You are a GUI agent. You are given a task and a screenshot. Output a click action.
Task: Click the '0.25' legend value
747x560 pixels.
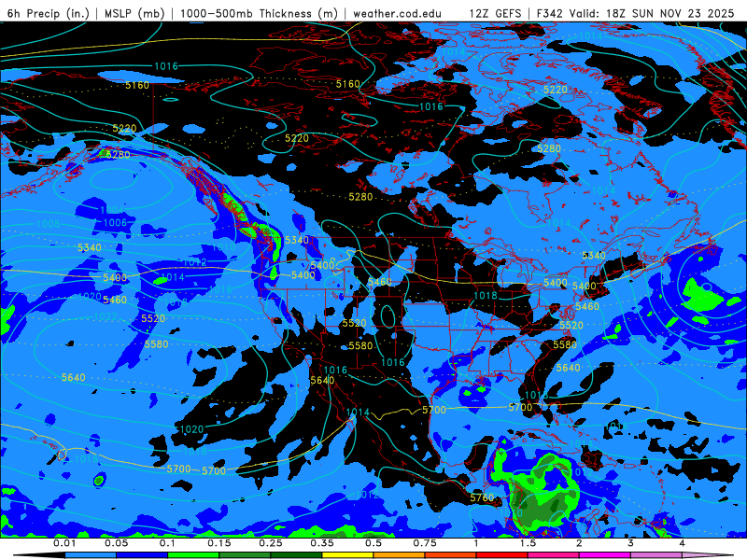pos(271,543)
